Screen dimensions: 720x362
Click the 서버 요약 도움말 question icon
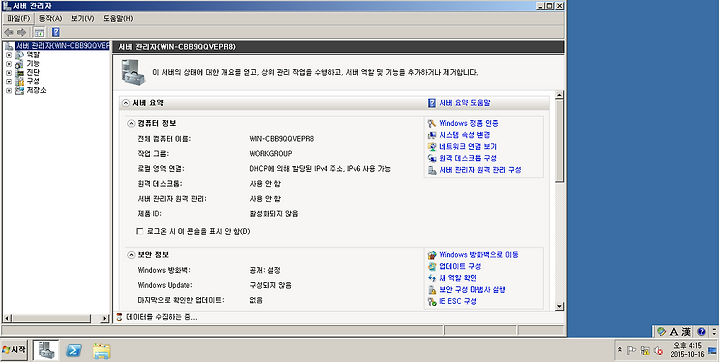pos(432,103)
